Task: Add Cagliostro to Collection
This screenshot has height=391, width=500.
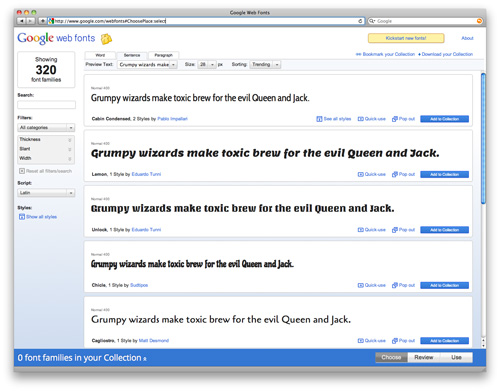Action: point(444,341)
